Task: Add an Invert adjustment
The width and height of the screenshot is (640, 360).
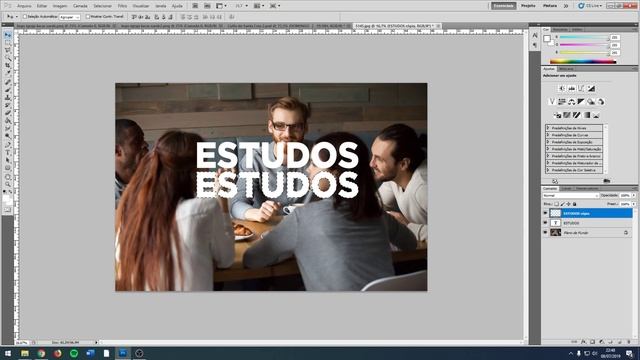Action: coord(558,115)
